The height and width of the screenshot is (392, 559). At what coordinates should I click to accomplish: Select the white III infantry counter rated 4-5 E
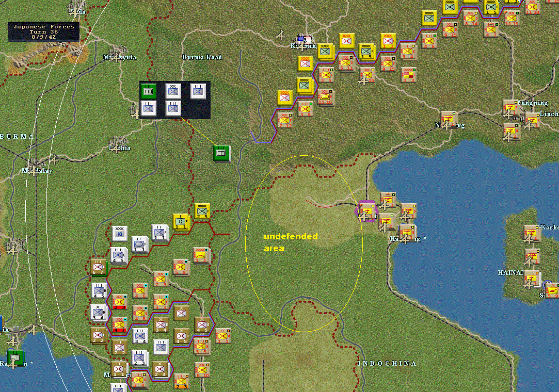click(118, 255)
